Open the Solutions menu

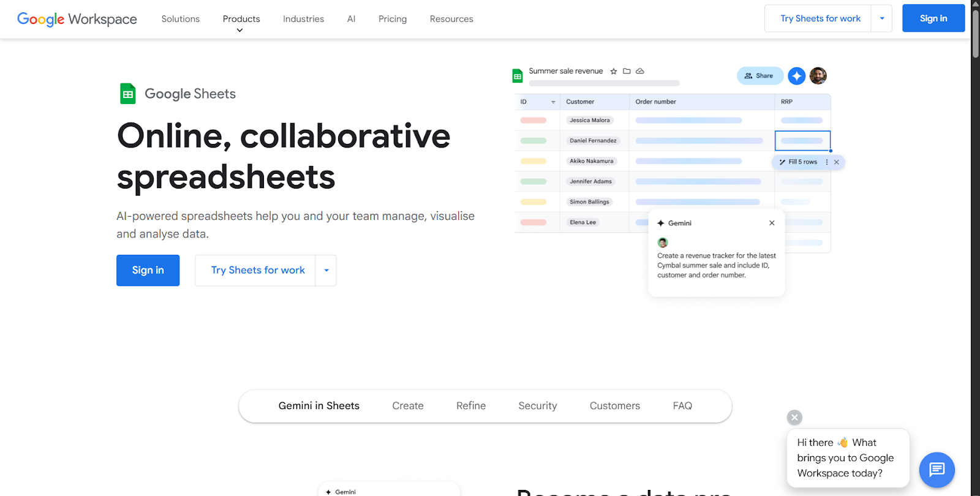pyautogui.click(x=181, y=19)
